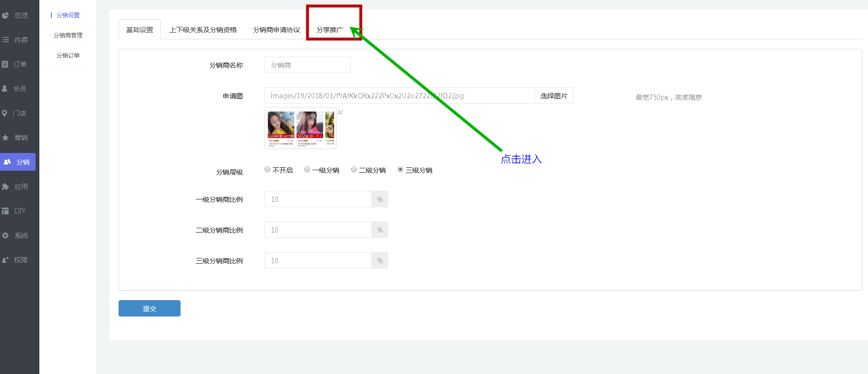The image size is (868, 374).
Task: Click the 门店 location pin icon
Action: click(x=5, y=113)
